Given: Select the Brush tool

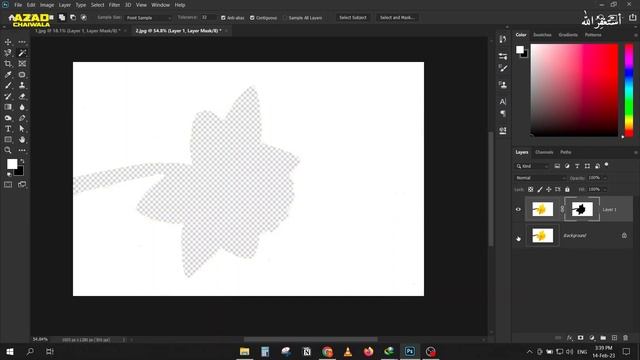Looking at the screenshot, I should 8,85.
